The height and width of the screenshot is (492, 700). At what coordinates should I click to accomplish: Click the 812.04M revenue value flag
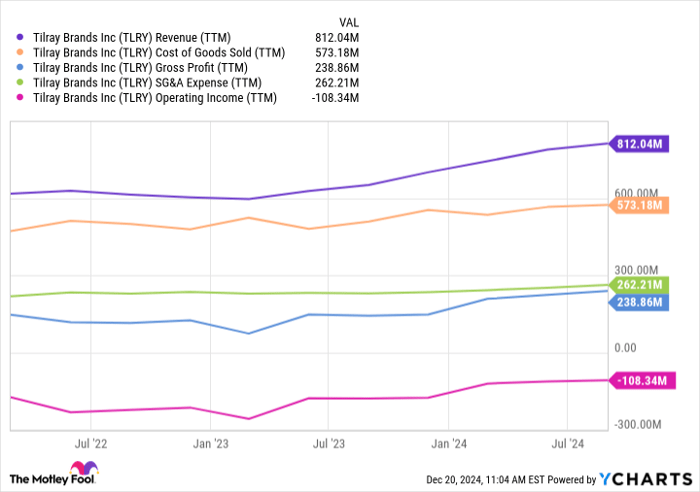coord(639,144)
